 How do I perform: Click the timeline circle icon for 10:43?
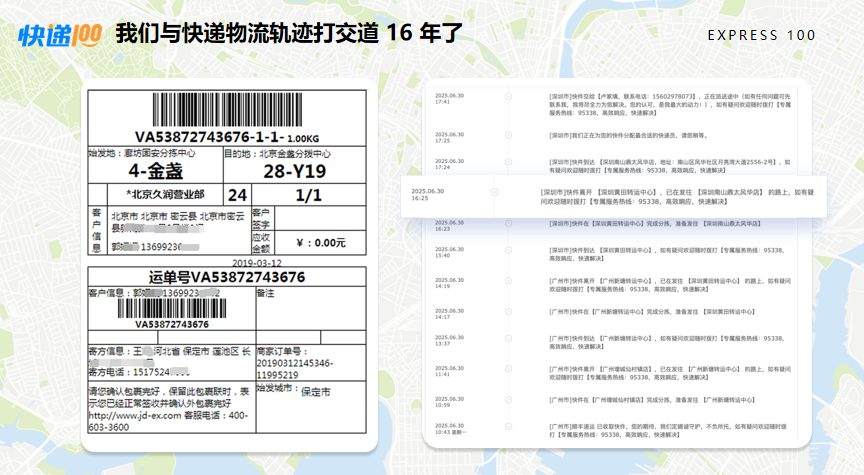point(509,427)
